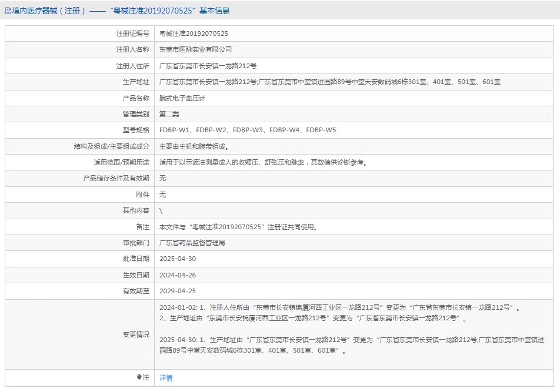This screenshot has width=560, height=392.
Task: Select the 2024-01-02 change entry line
Action: point(339,307)
